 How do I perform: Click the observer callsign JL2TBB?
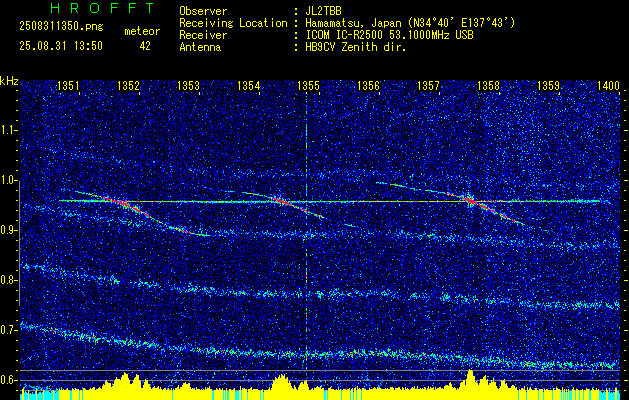[x=323, y=11]
